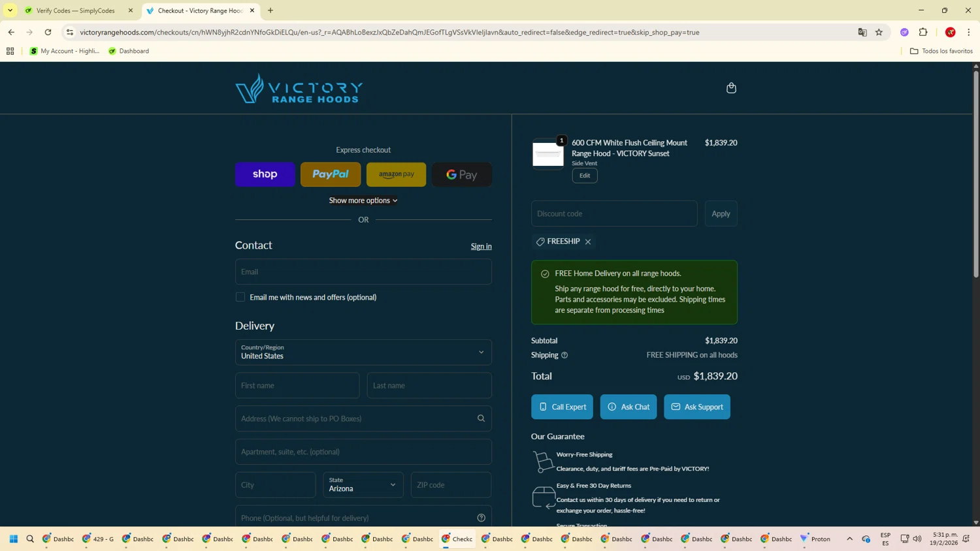Open the shopping bag cart icon
The image size is (980, 551).
click(731, 87)
